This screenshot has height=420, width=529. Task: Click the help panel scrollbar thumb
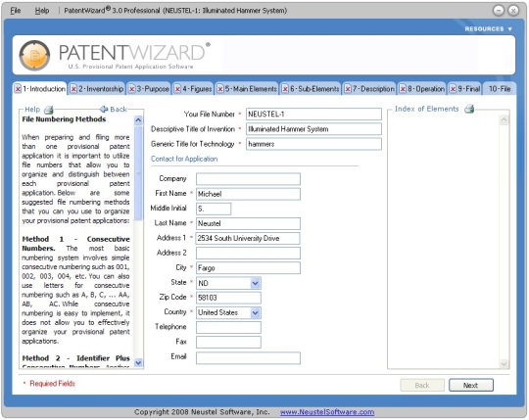tap(138, 173)
